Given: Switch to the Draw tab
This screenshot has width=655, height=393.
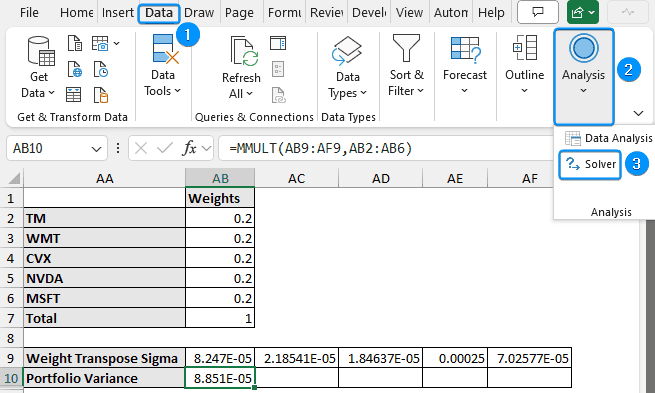Looking at the screenshot, I should coord(199,13).
